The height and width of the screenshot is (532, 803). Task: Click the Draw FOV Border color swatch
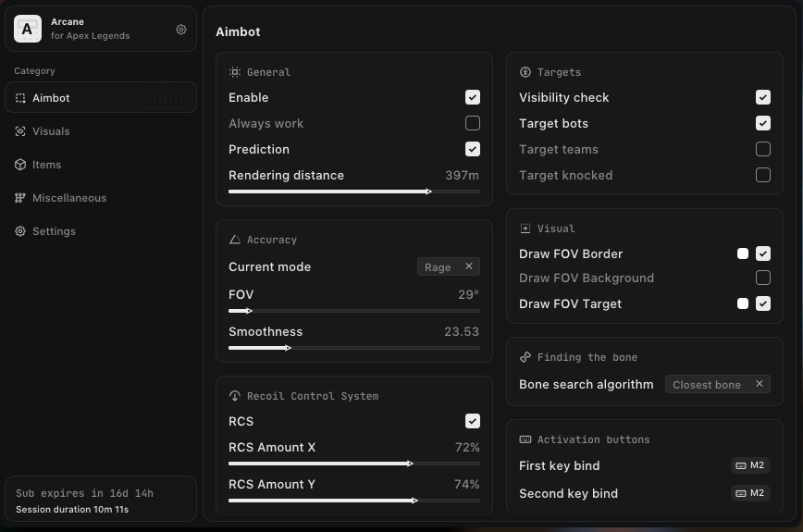tap(743, 254)
